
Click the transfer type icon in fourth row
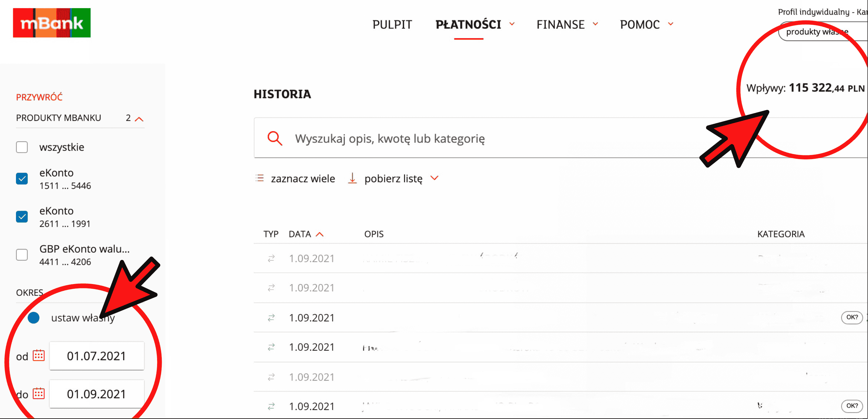271,347
